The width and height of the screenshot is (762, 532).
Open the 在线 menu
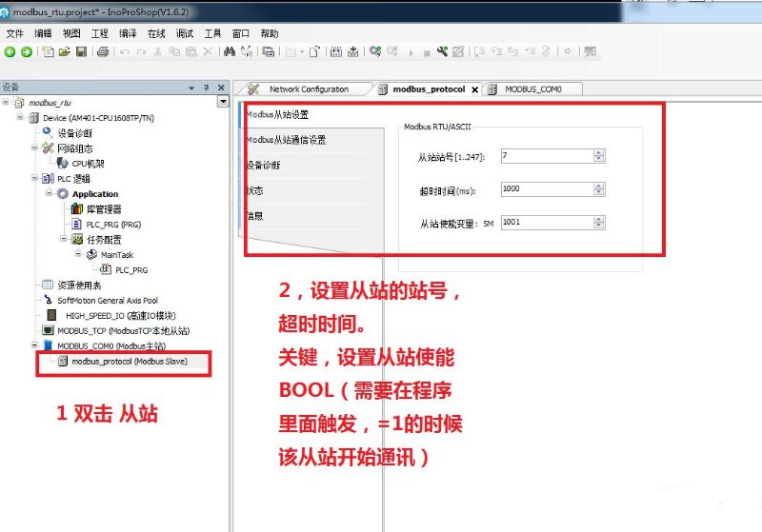(x=156, y=33)
